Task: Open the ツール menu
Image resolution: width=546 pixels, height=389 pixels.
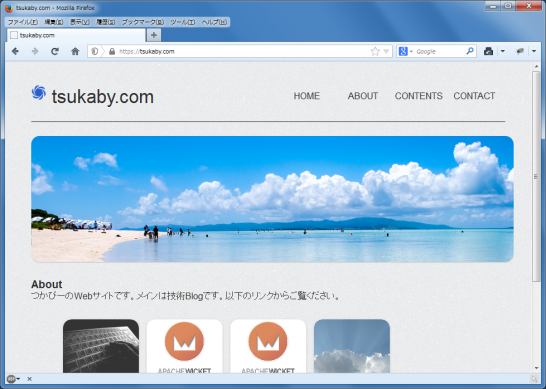Action: click(182, 22)
